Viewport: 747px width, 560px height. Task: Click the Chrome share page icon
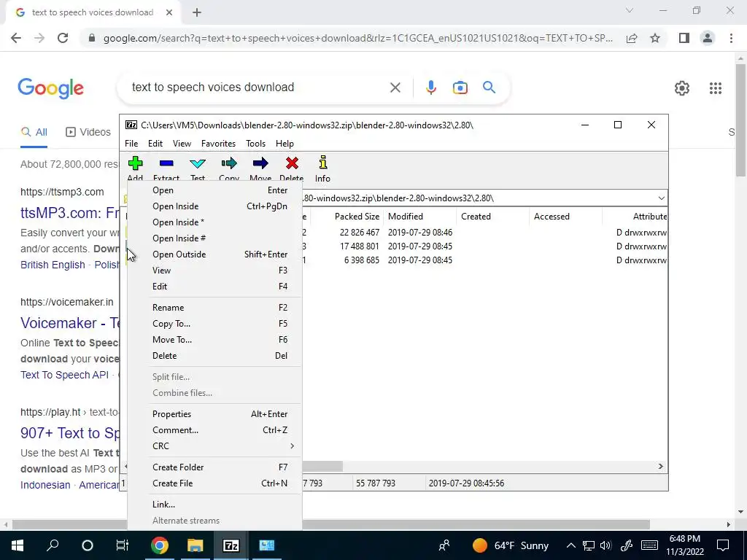pos(632,38)
